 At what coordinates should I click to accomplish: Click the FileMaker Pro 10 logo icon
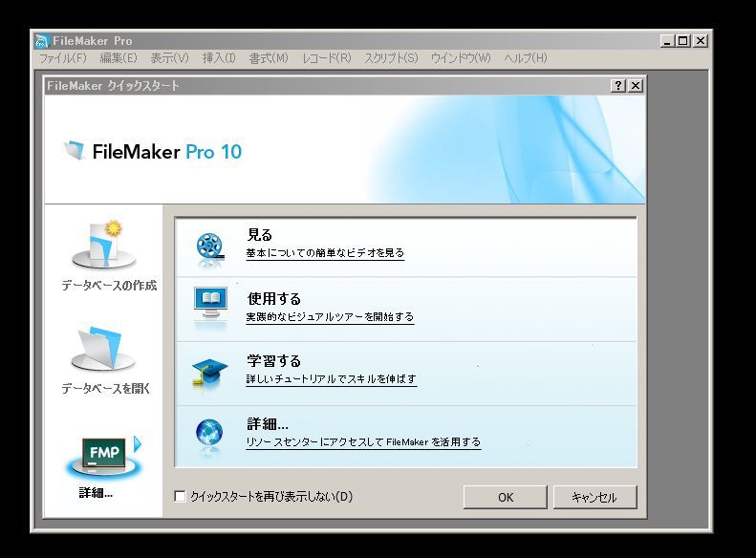[75, 150]
